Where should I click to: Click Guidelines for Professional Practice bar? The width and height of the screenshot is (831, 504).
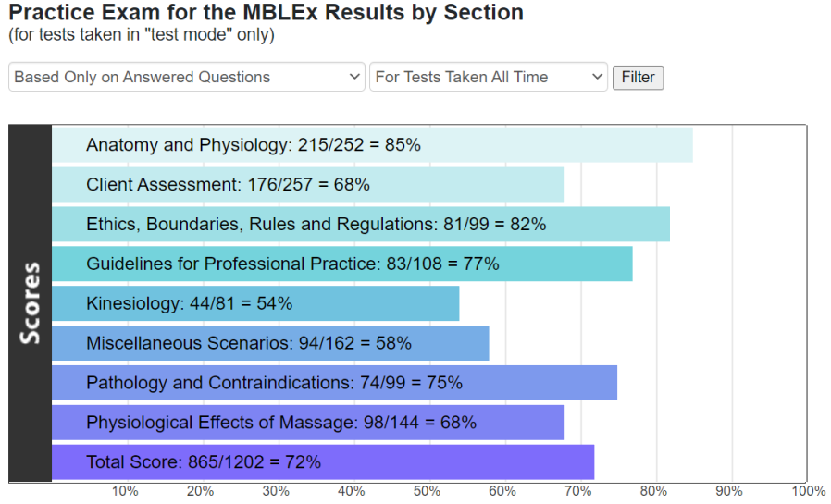341,264
